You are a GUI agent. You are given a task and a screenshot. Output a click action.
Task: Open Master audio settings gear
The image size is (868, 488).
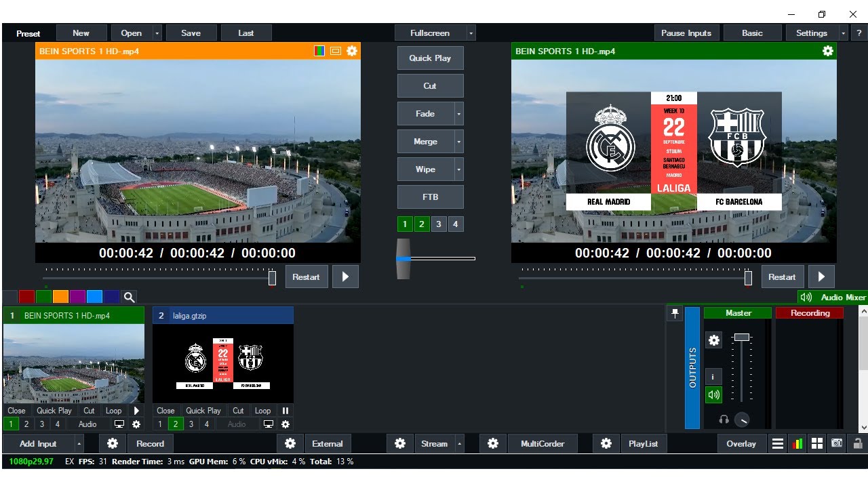(713, 340)
